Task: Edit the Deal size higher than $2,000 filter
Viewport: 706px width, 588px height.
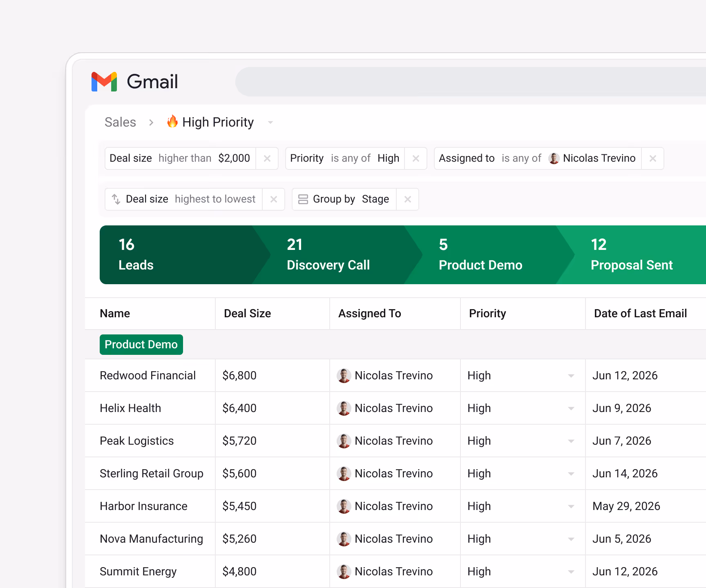Action: [180, 158]
